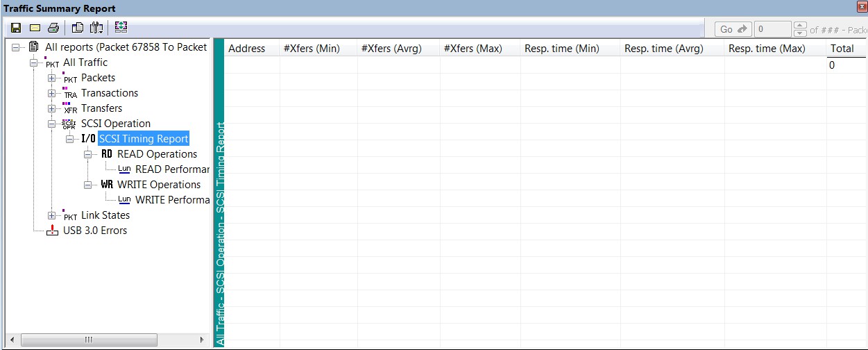Click the Save report floppy icon
The width and height of the screenshot is (868, 350).
[16, 28]
